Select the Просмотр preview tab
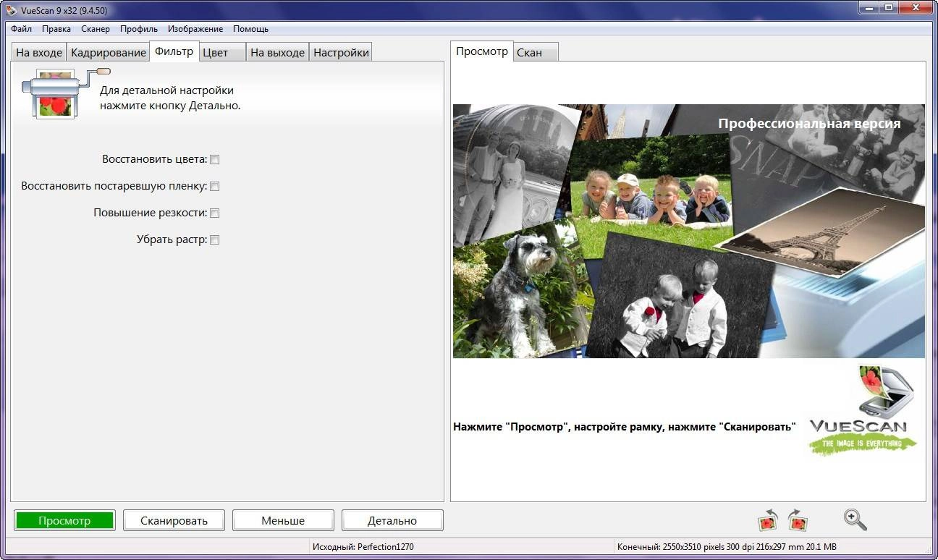 point(482,51)
